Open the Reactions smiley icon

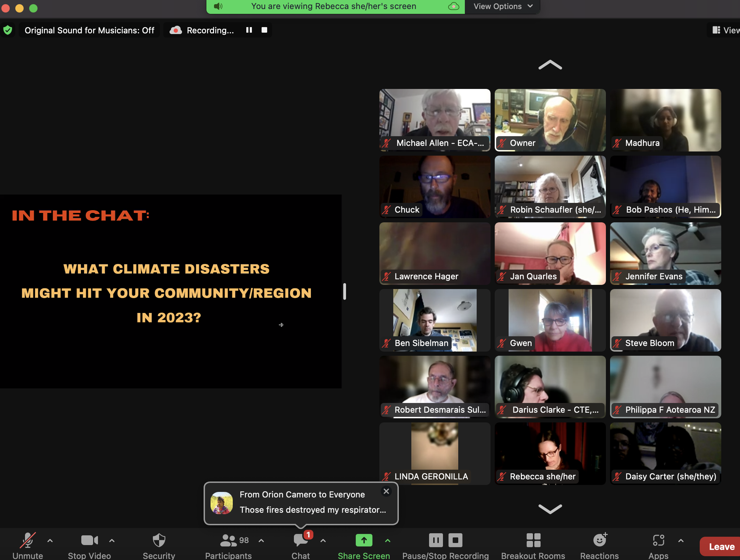point(600,540)
